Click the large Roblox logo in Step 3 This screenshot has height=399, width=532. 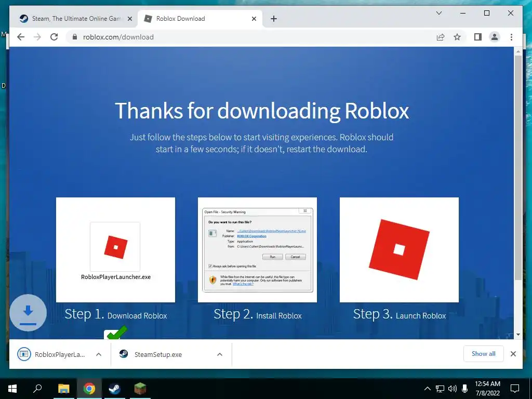coord(399,250)
